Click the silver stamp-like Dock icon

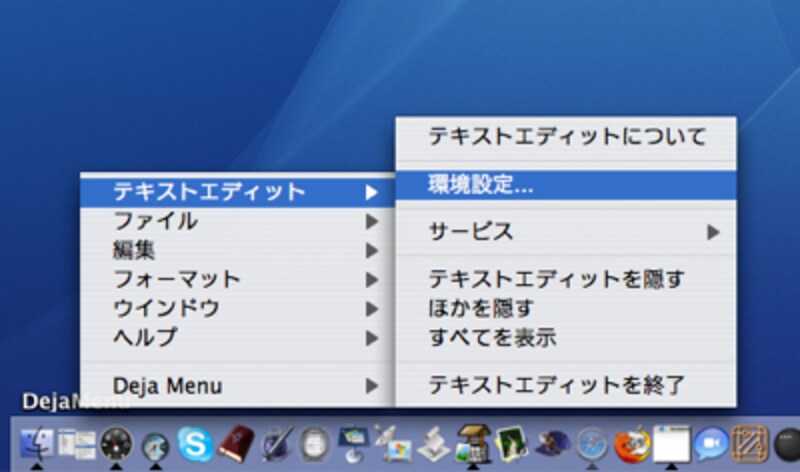(x=433, y=444)
